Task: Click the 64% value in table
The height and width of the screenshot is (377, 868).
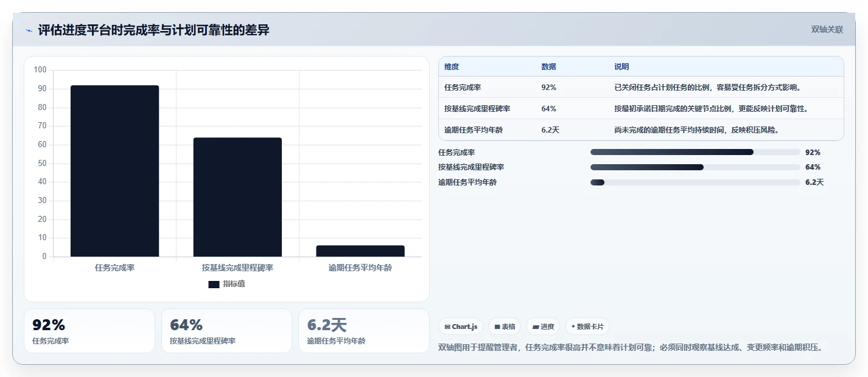Action: click(548, 109)
